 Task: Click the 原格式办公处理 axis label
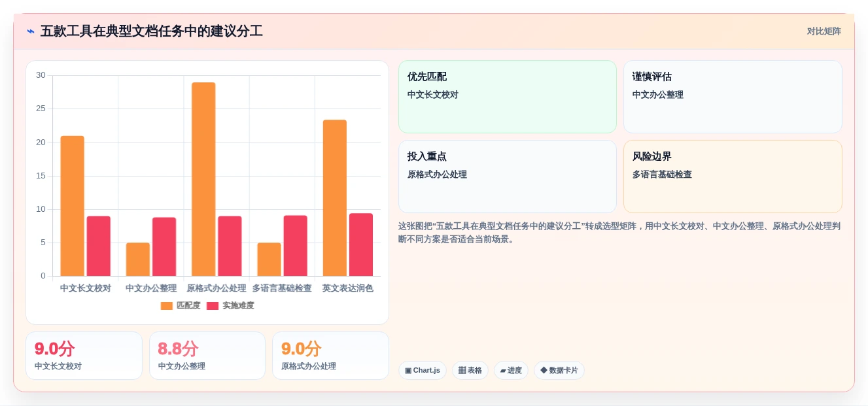[x=217, y=288]
